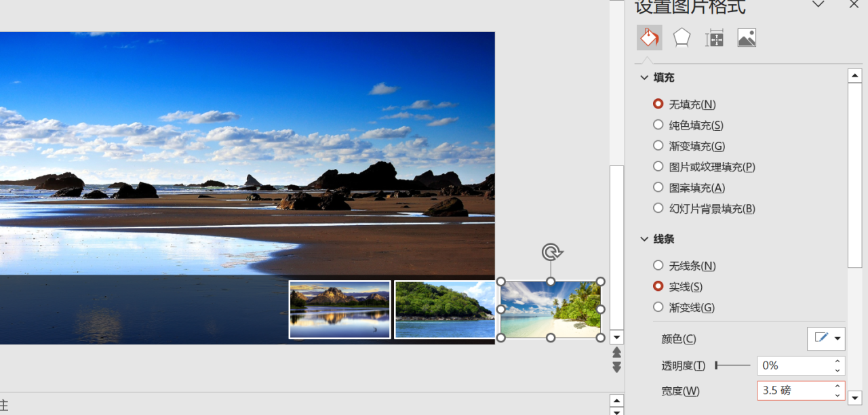Click the next slide double-arrow button

pyautogui.click(x=616, y=368)
